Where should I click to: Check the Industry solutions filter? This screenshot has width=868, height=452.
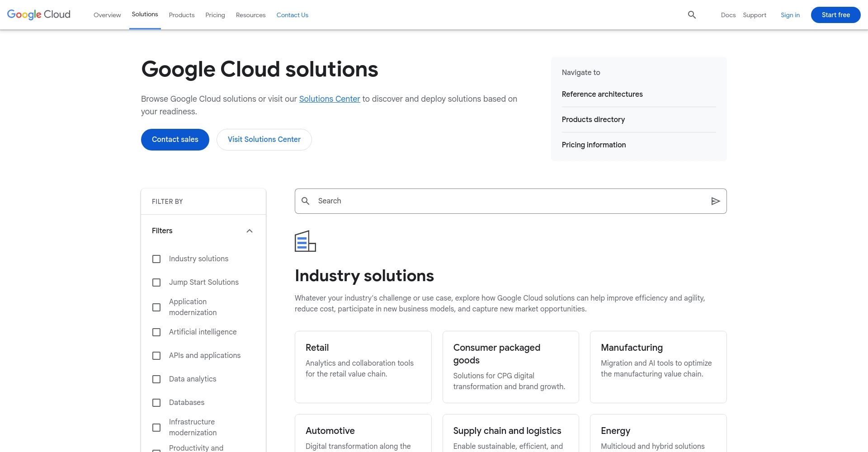click(156, 259)
